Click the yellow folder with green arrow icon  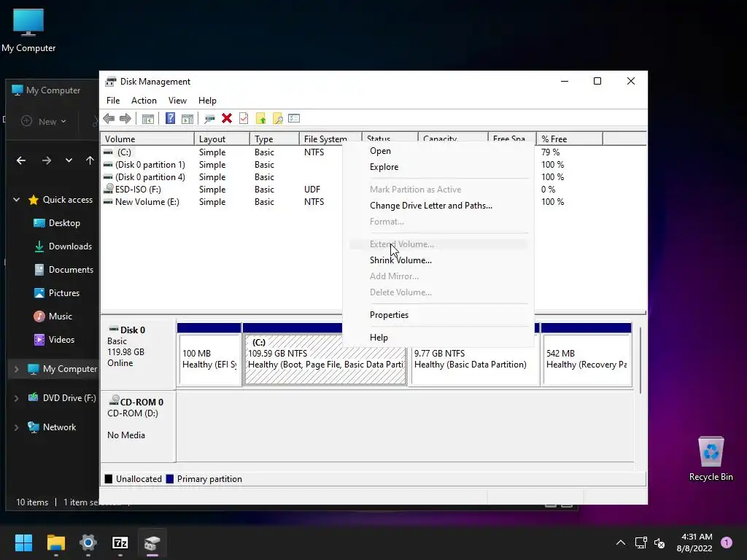click(260, 119)
